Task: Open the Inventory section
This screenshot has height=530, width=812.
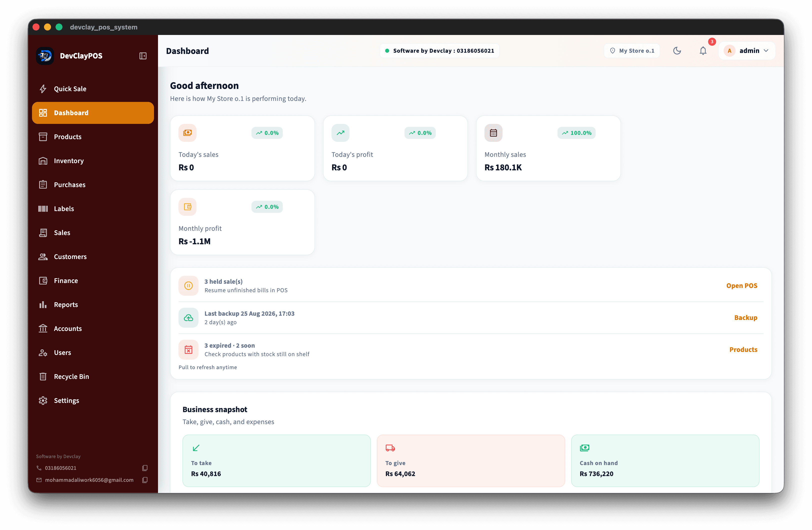Action: [93, 161]
